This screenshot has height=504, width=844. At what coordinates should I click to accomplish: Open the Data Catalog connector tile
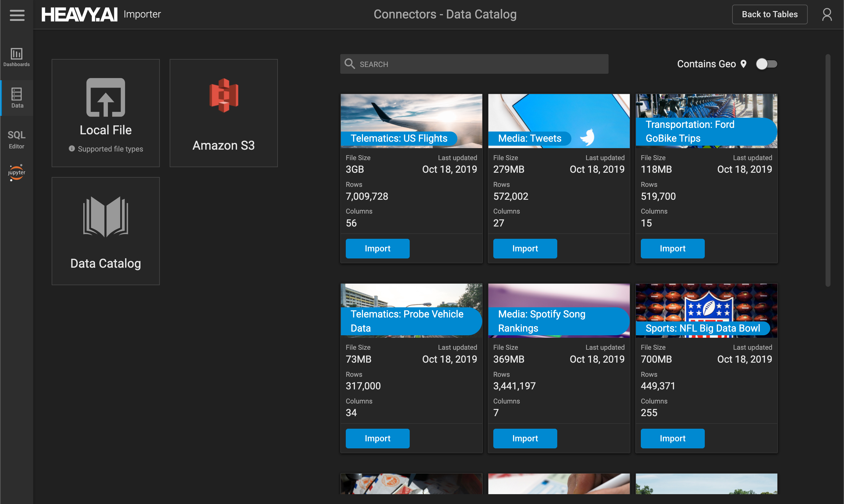(106, 231)
